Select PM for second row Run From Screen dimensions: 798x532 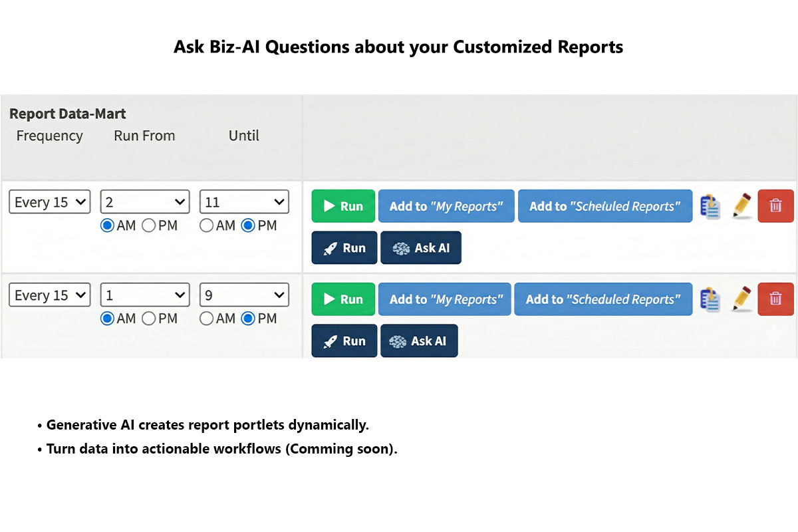[149, 319]
